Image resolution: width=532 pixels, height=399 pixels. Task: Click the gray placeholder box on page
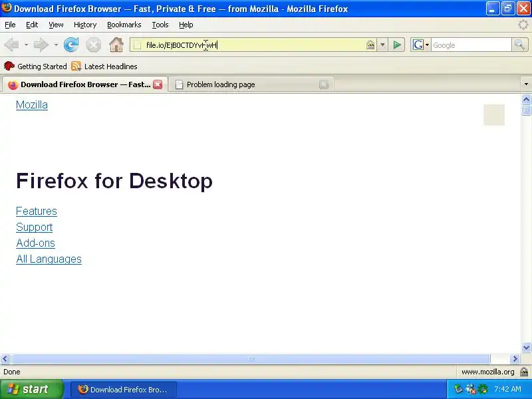(x=494, y=114)
